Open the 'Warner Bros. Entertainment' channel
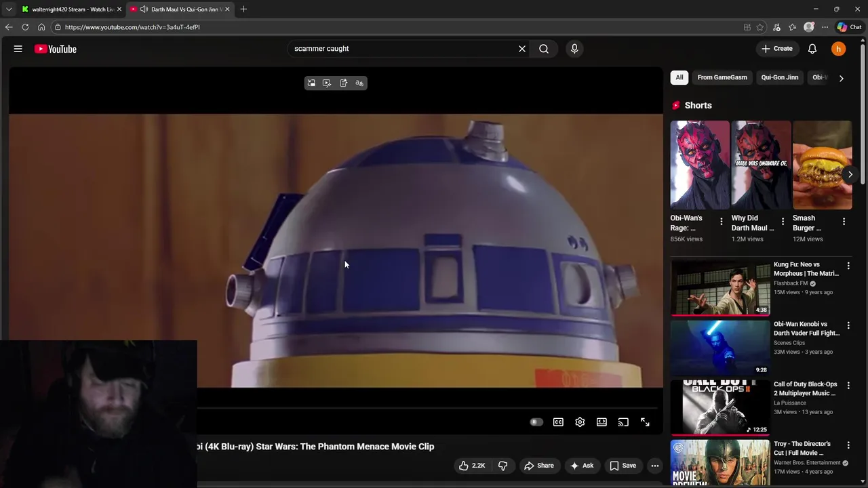The height and width of the screenshot is (488, 868). 807,462
